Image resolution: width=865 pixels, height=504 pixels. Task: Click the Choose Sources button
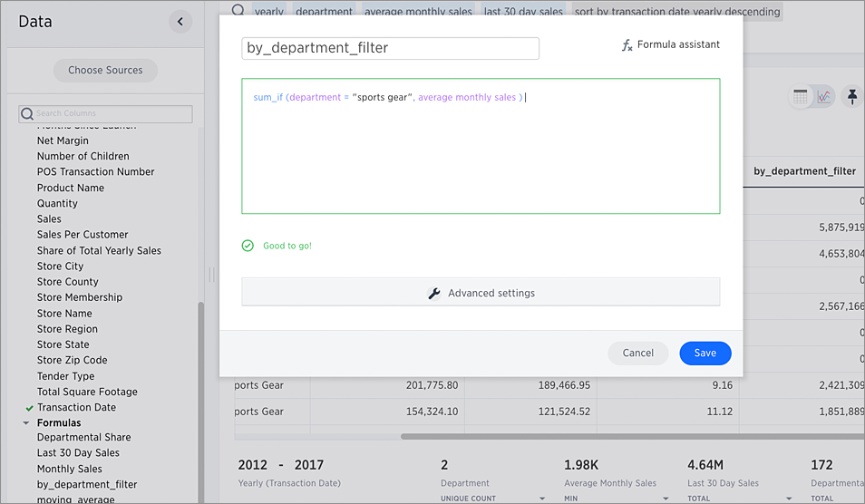coord(105,71)
